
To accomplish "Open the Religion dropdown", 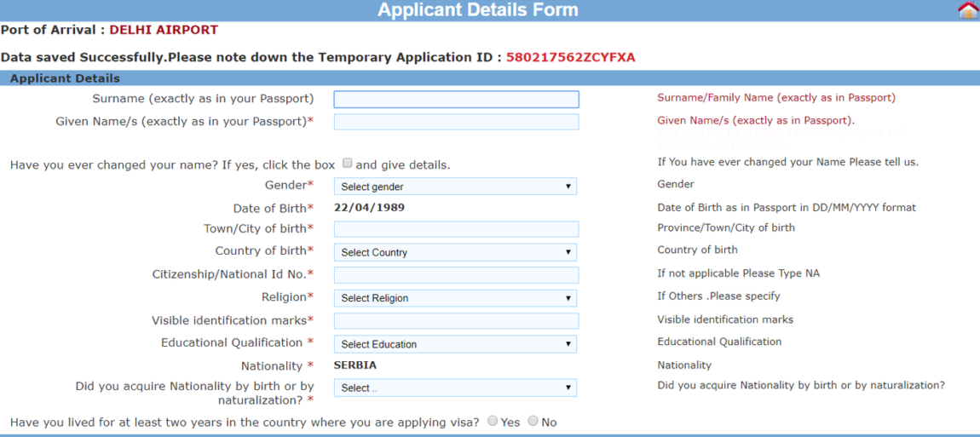I will (x=455, y=298).
